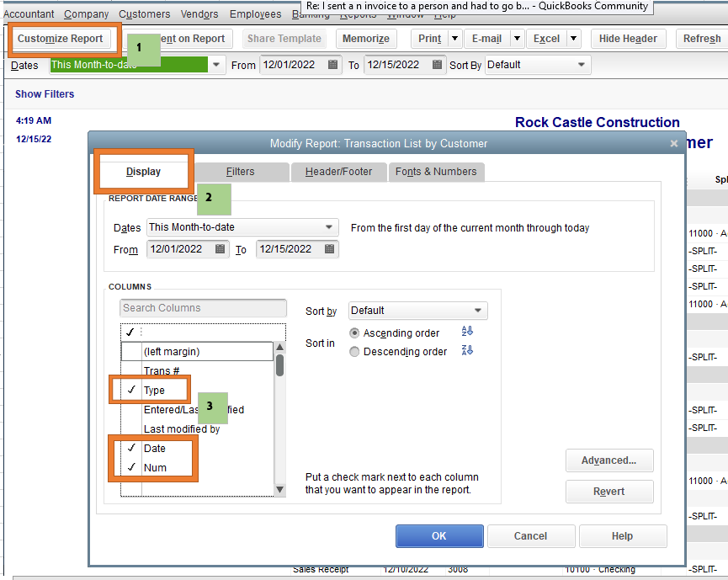
Task: Uncheck the Date column
Action: [131, 448]
